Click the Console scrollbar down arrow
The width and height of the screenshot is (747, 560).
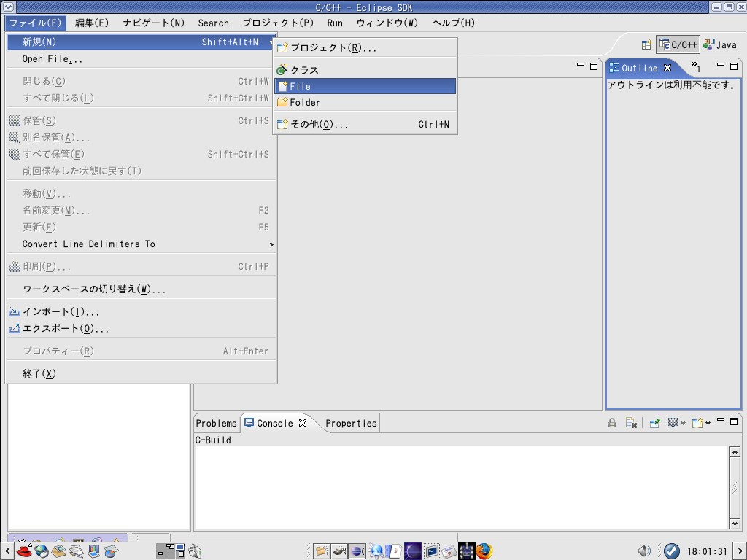point(735,524)
